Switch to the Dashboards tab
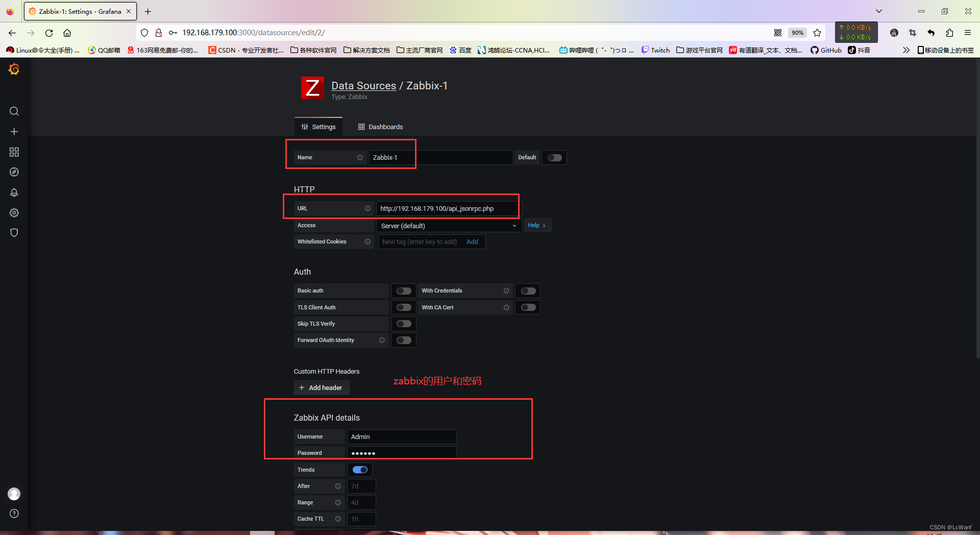This screenshot has width=980, height=535. point(380,127)
